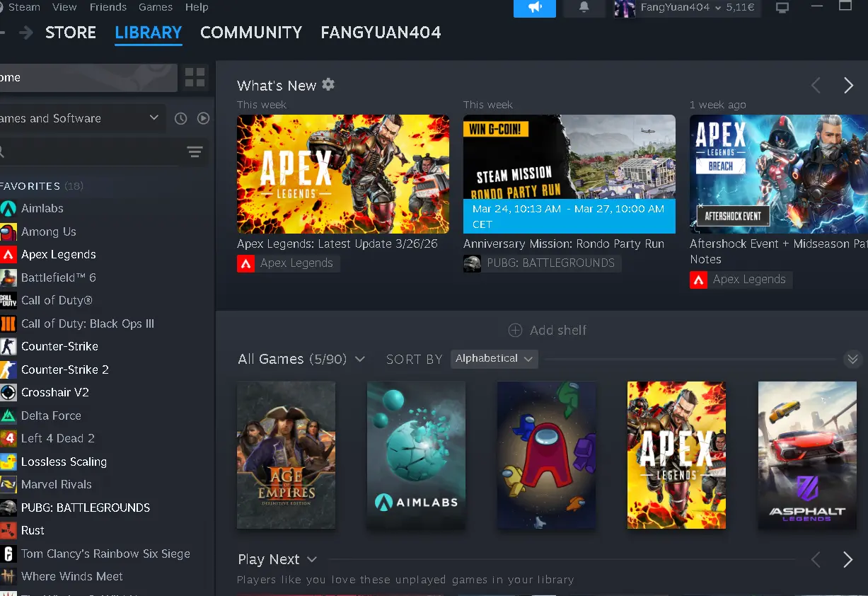
Task: Open recent activity clock filter
Action: [x=181, y=118]
